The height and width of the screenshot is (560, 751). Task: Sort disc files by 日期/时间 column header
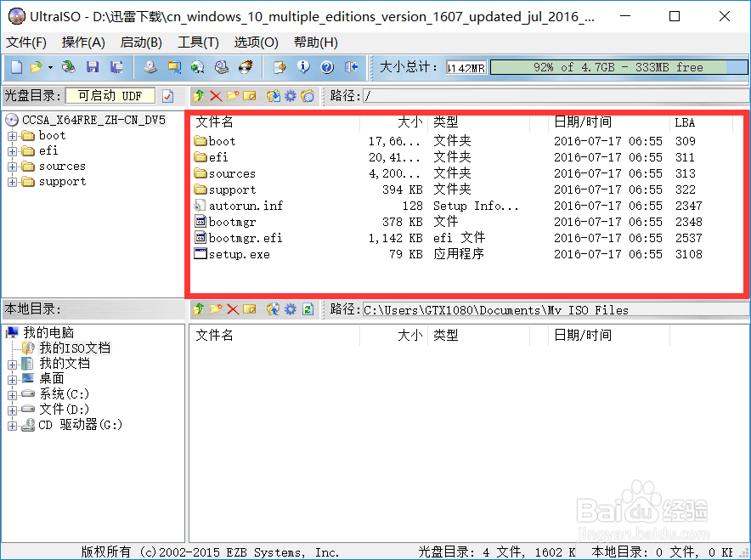[x=609, y=122]
